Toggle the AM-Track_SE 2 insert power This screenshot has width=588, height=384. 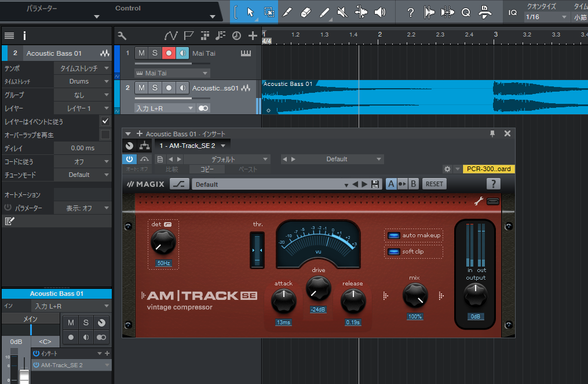(x=36, y=365)
